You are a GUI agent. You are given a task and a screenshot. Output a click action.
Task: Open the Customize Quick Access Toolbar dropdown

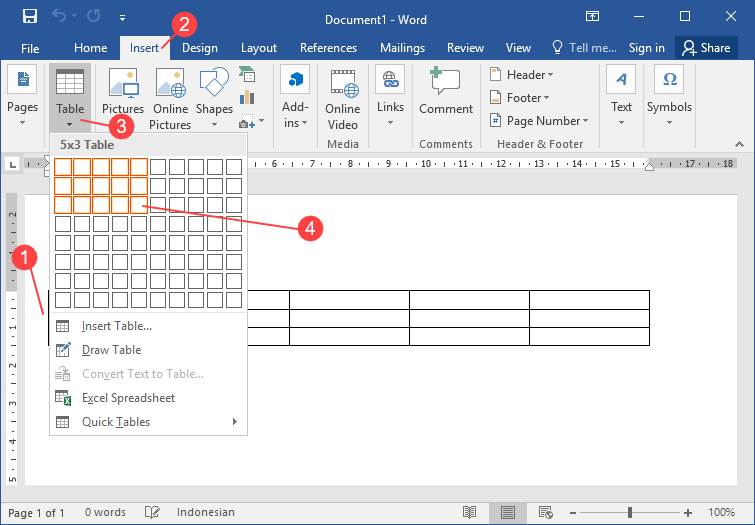[123, 18]
